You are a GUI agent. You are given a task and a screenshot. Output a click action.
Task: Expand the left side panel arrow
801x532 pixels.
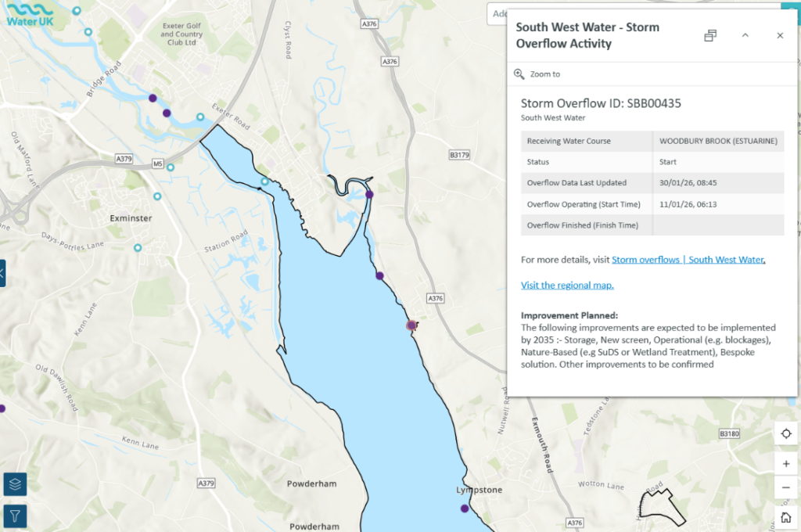pyautogui.click(x=2, y=273)
